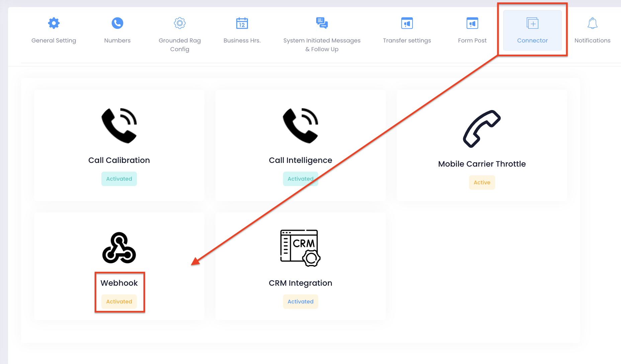Click Activated badge under Call Calibration
Image resolution: width=621 pixels, height=364 pixels.
119,179
